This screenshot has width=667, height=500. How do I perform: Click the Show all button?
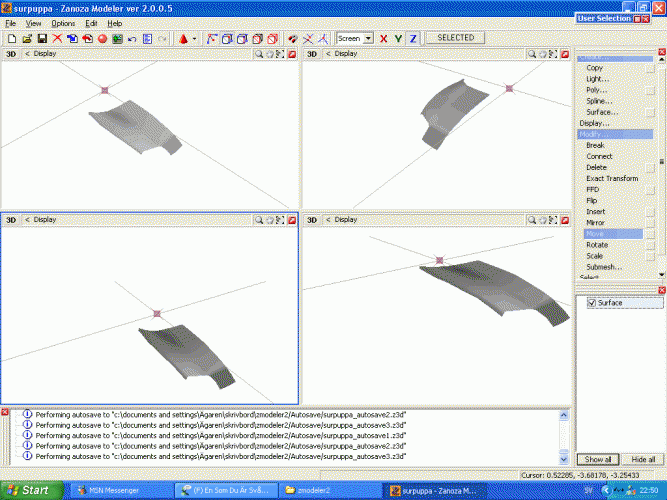pyautogui.click(x=598, y=459)
